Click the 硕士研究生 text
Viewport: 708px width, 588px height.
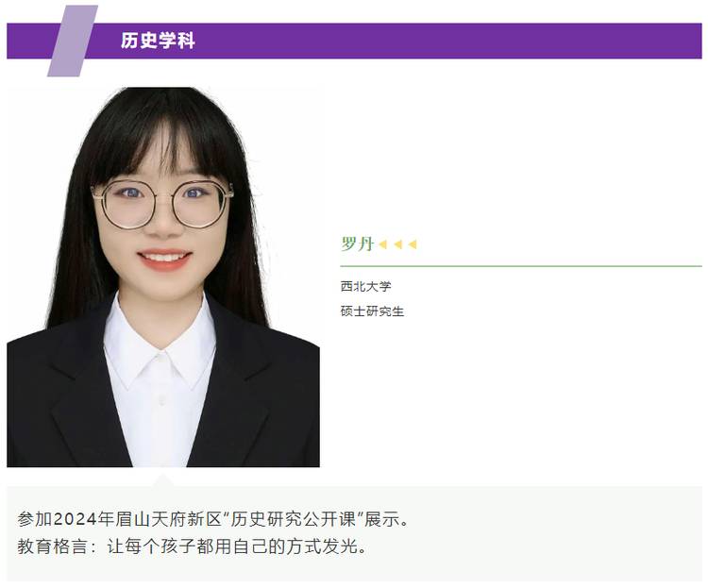coord(372,311)
